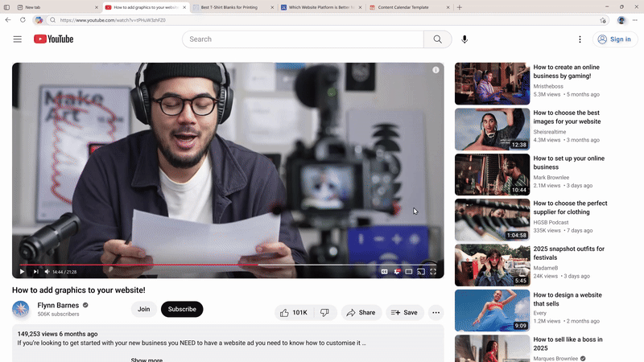Go back in browser history

coord(8,19)
